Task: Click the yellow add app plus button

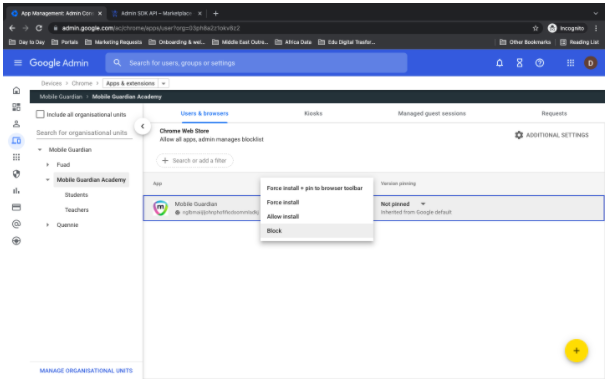Action: [576, 351]
